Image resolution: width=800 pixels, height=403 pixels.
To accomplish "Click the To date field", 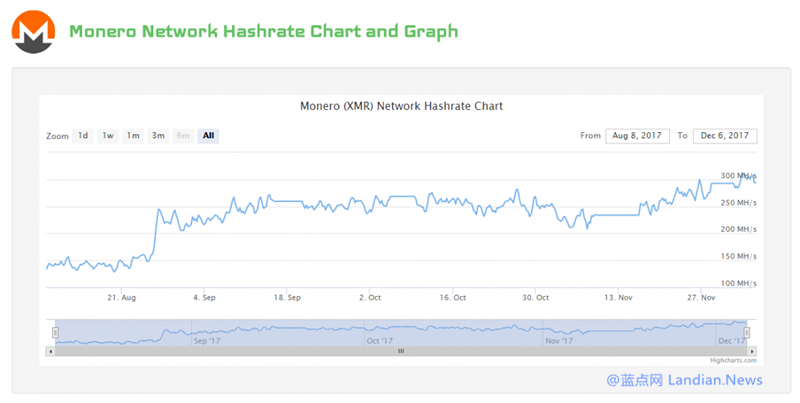I will click(726, 136).
